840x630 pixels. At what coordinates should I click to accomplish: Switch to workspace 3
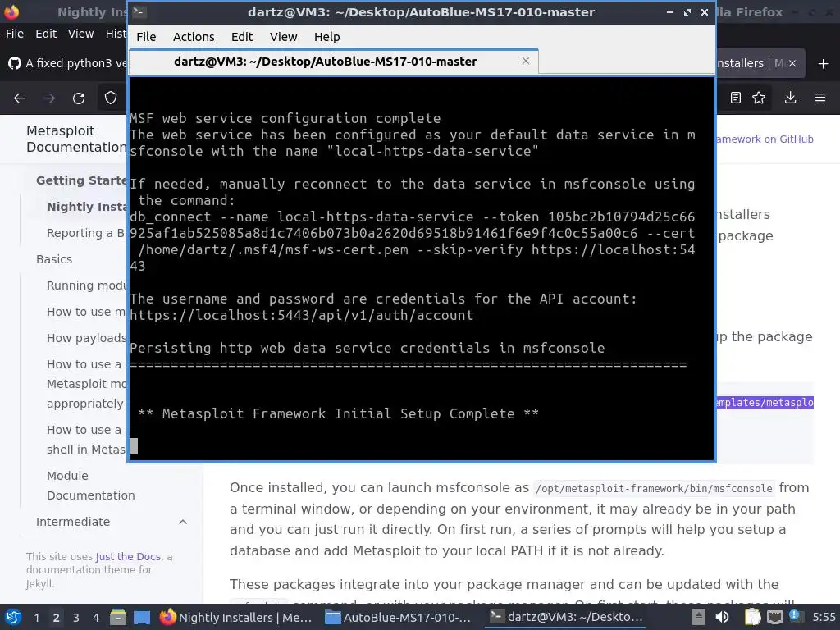click(x=76, y=618)
